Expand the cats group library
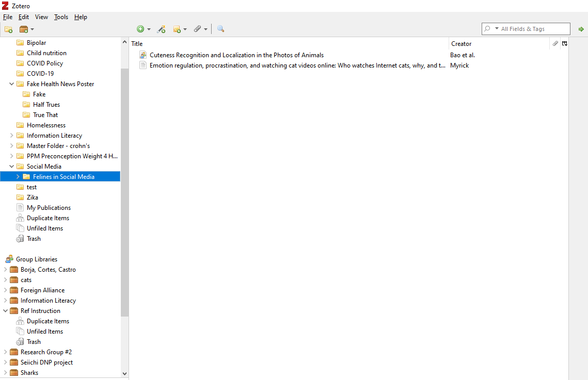588x380 pixels. point(5,279)
